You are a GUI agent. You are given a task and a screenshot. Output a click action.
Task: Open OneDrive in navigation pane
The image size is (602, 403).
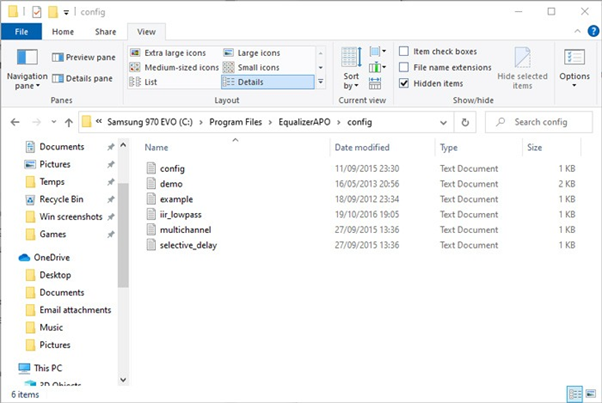coord(51,258)
